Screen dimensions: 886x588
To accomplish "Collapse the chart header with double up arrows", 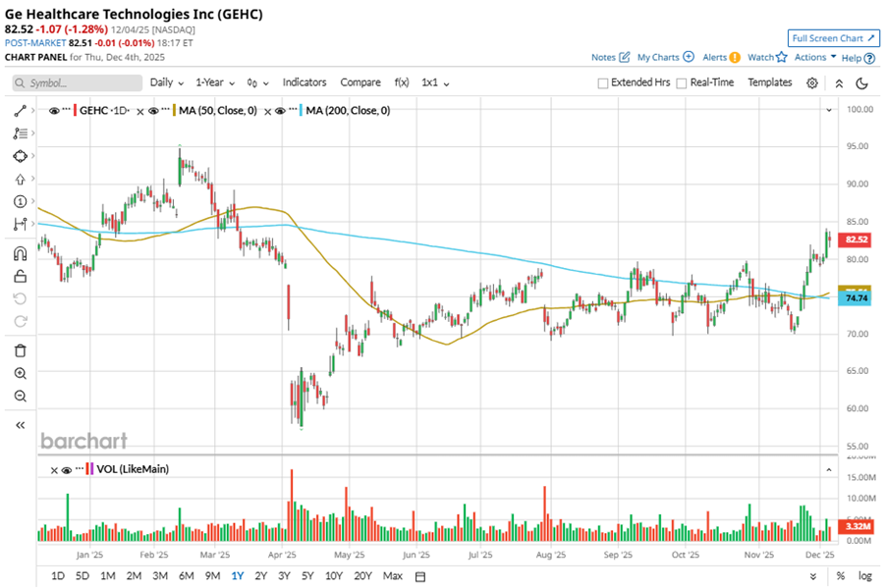I will (x=839, y=83).
